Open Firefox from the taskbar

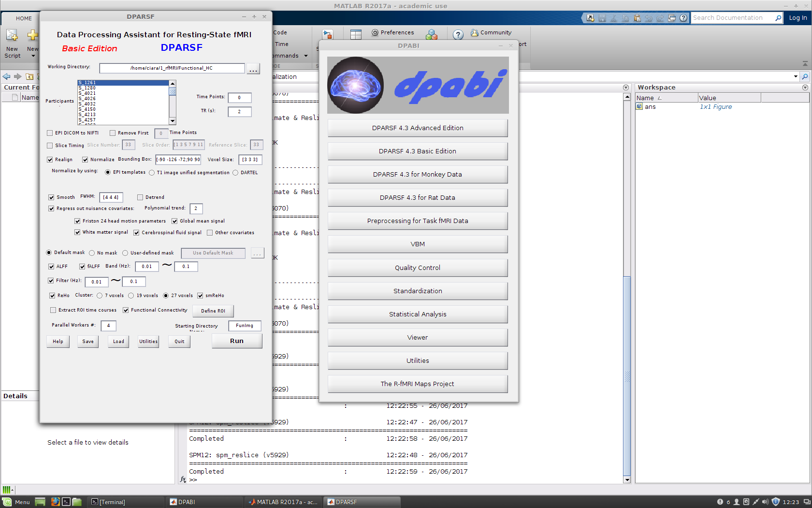click(x=55, y=502)
